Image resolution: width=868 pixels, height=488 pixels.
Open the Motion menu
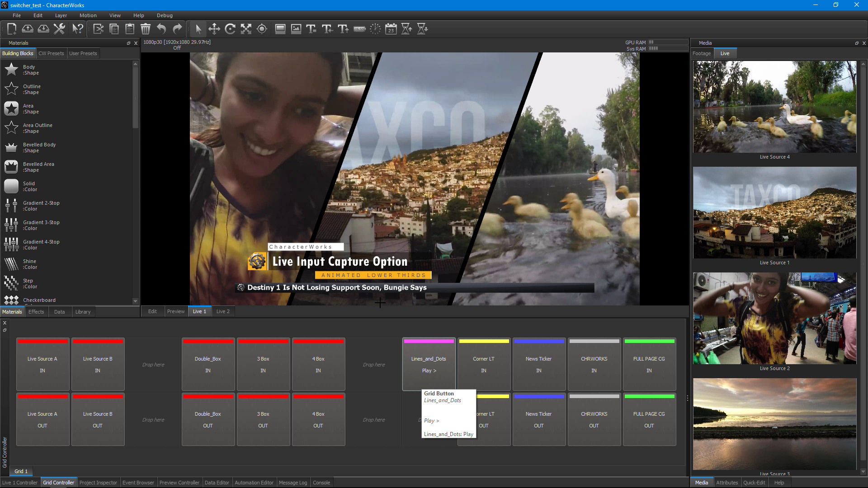pyautogui.click(x=88, y=15)
